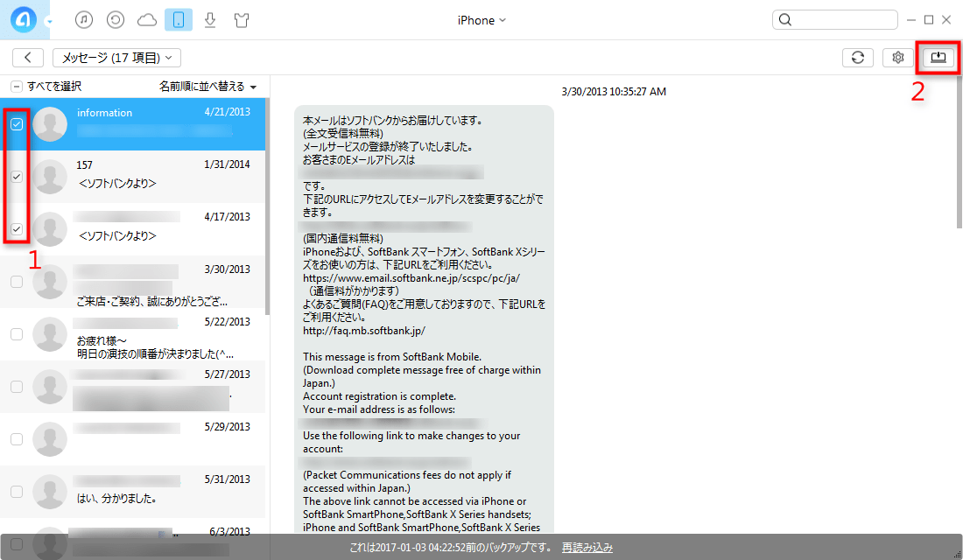Select the information conversation avatar thumbnail
963x560 pixels.
(x=50, y=124)
